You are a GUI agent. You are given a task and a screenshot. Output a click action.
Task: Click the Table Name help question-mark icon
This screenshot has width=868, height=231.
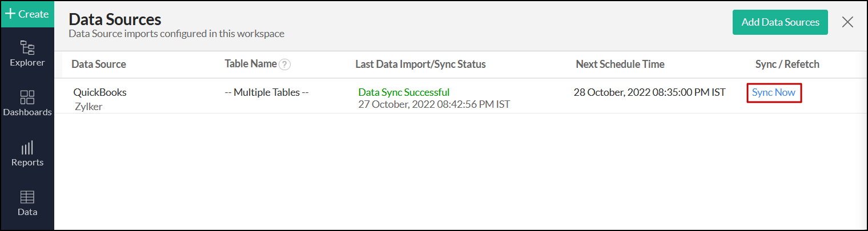[284, 64]
